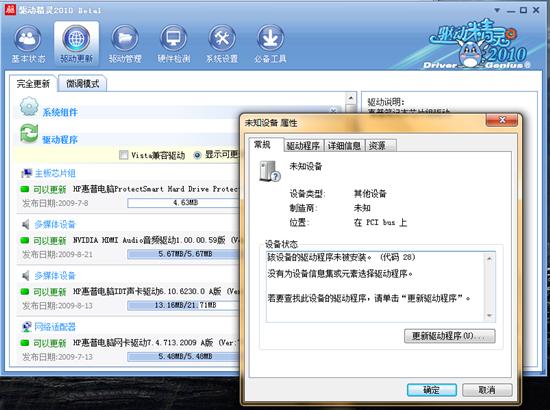The width and height of the screenshot is (550, 410).
Task: Confirm with the 确定 button
Action: pyautogui.click(x=431, y=390)
